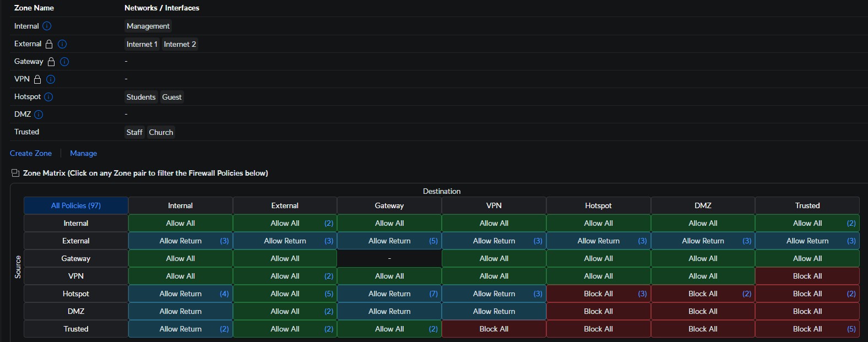Filter by Hotspot to Hotspot Block All cell
Image resolution: width=868 pixels, height=342 pixels.
[x=598, y=294]
